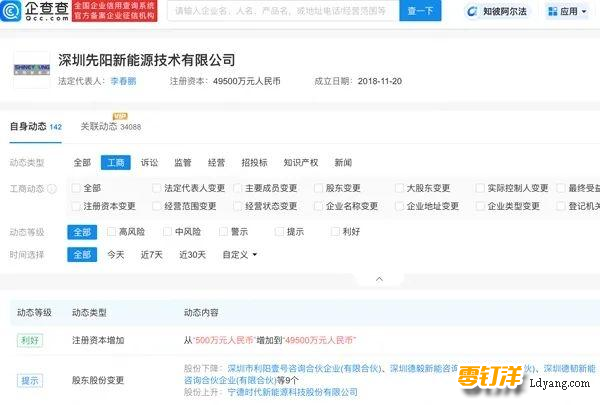Select 全部 button under 时间选择
600x405 pixels.
coord(82,255)
